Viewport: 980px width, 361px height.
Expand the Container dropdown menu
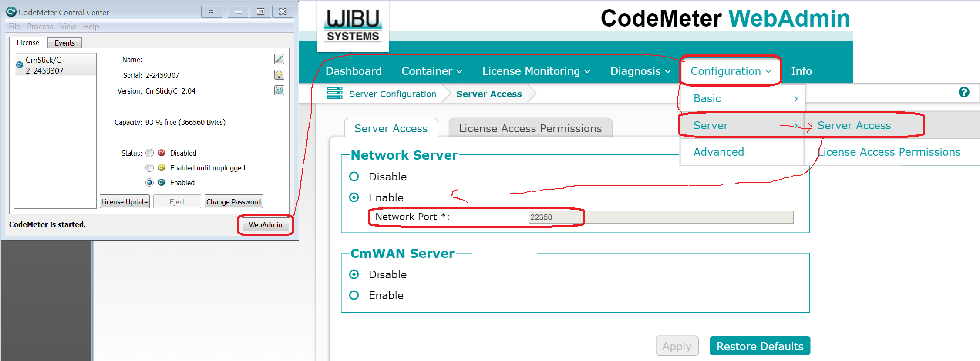[432, 71]
